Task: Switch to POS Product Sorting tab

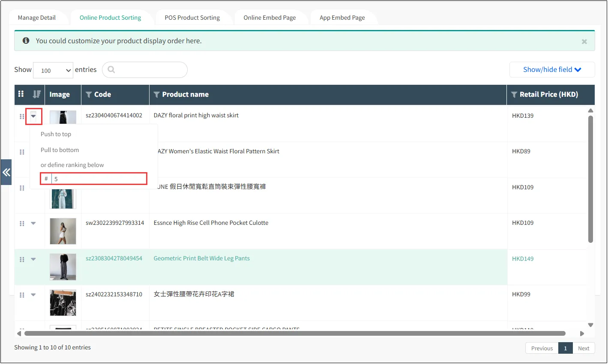Action: 192,18
